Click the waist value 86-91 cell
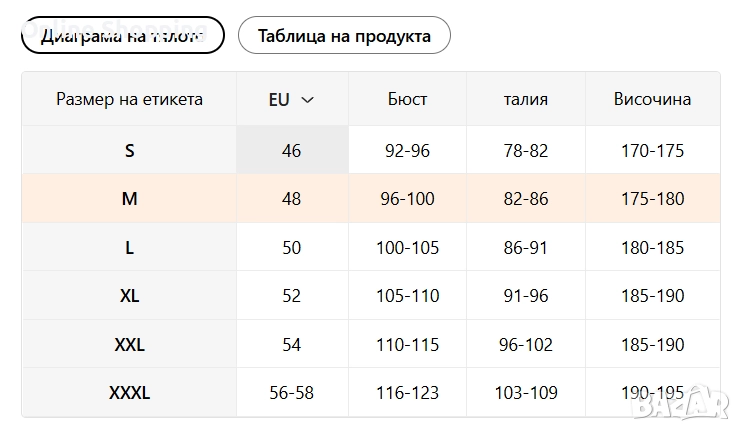Viewport: 741px width, 432px height. click(526, 247)
